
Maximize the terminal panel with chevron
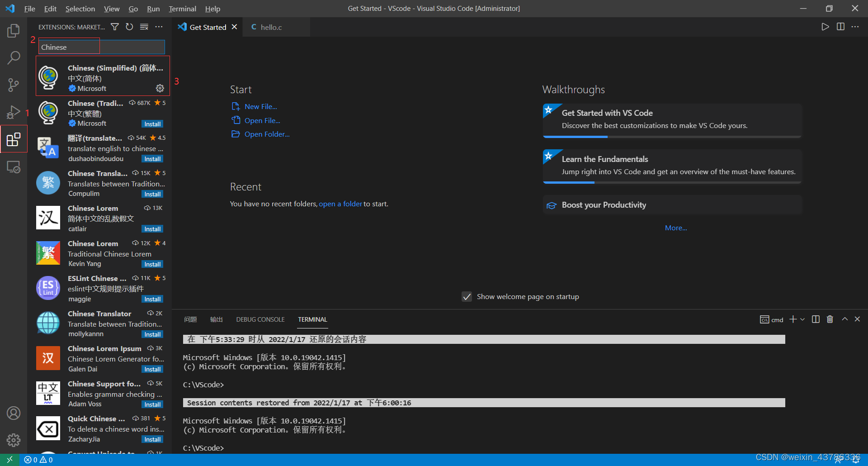pos(844,319)
